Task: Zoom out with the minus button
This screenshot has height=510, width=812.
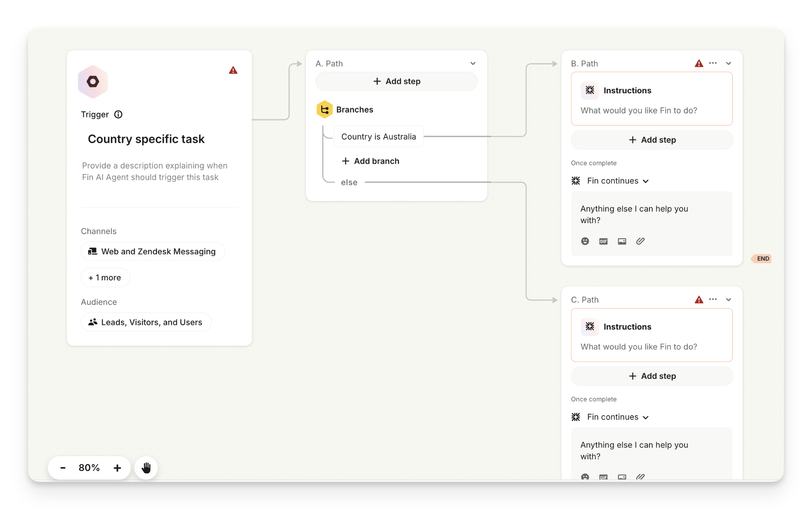Action: pos(63,468)
